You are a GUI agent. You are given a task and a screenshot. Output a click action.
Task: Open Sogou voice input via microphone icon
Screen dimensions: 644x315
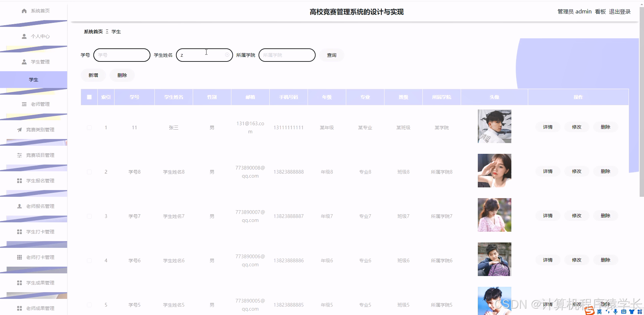coord(615,311)
